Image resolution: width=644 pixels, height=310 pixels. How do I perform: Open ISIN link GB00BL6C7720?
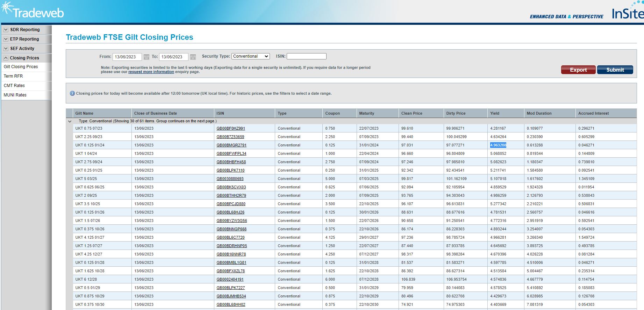[x=230, y=237]
